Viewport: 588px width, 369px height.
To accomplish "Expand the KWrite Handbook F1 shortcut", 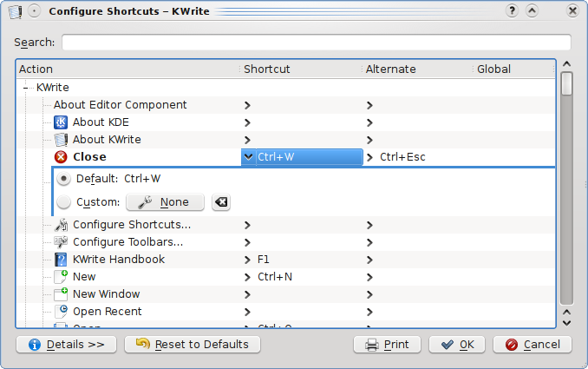I will tap(248, 260).
